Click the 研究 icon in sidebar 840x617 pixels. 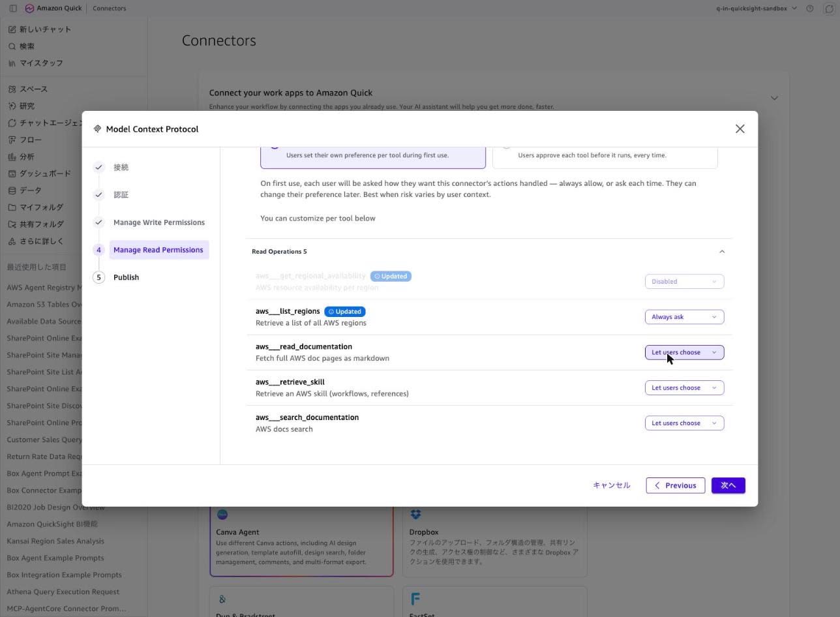point(12,106)
